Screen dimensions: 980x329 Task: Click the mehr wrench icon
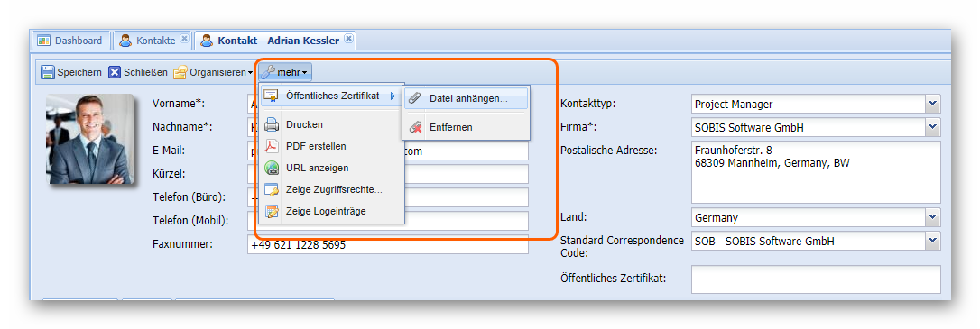point(268,72)
